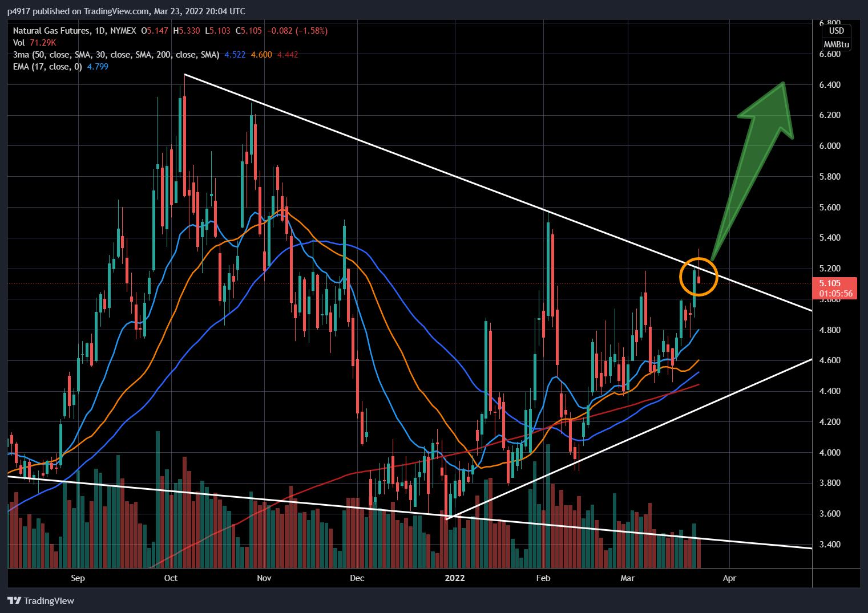Click the Oct label on time axis

(x=171, y=578)
